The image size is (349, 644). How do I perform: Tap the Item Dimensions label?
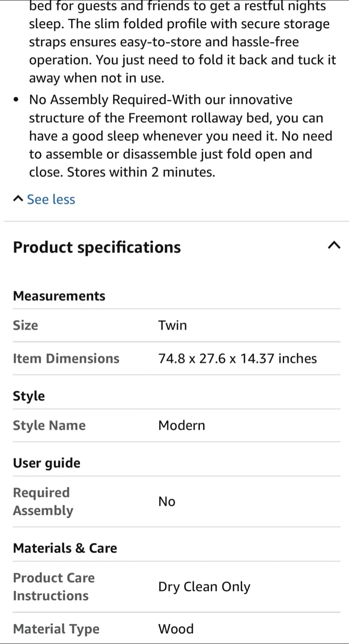click(66, 358)
